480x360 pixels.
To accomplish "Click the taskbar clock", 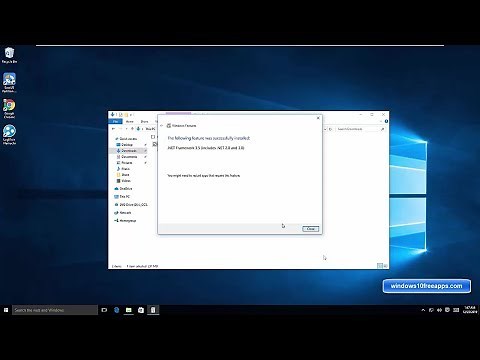I will [470, 310].
